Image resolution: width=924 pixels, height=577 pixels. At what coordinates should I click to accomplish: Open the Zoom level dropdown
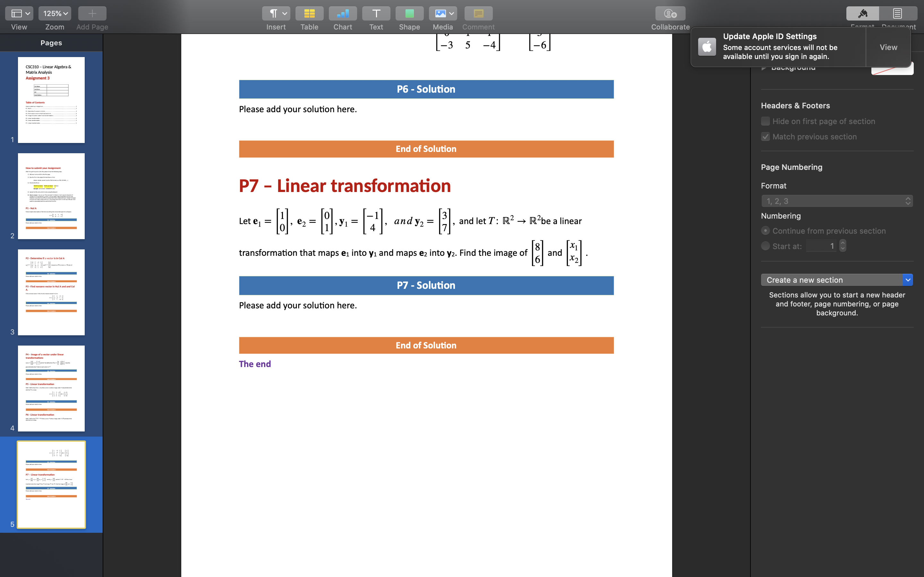55,13
